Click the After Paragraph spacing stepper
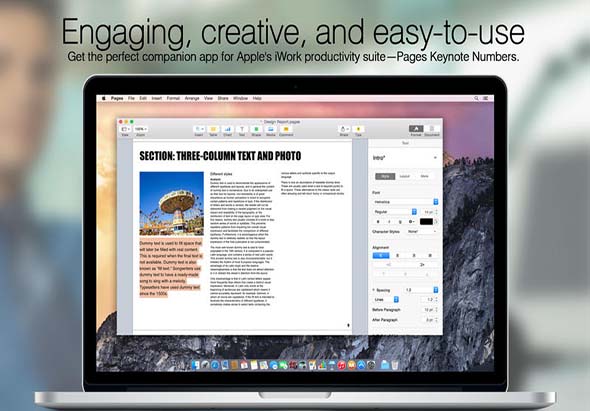The width and height of the screenshot is (590, 411). 436,320
